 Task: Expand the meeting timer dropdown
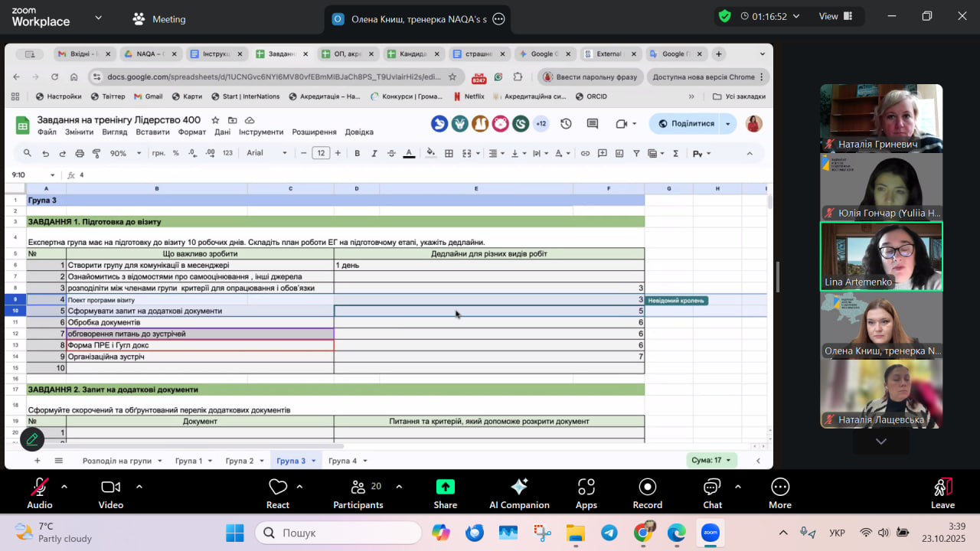pos(796,16)
